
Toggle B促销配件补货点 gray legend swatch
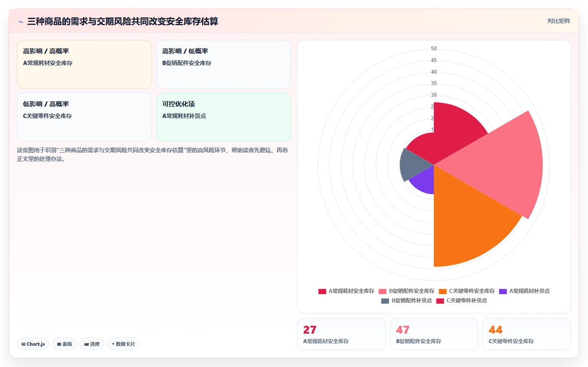(385, 301)
